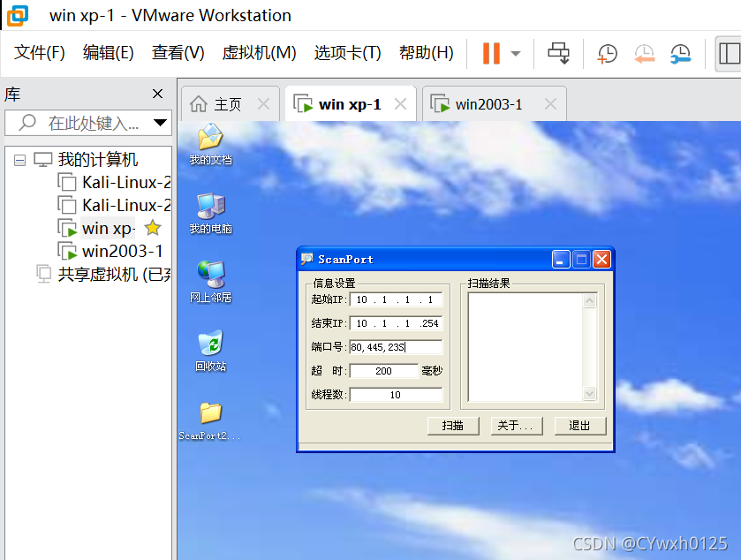The height and width of the screenshot is (560, 741).
Task: Click the send Ctrl+Alt+Del toolbar icon
Action: [x=558, y=53]
